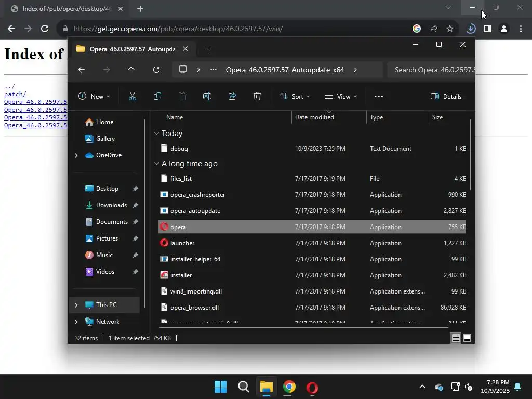The height and width of the screenshot is (399, 532).
Task: Refresh the File Explorer folder view
Action: click(156, 70)
